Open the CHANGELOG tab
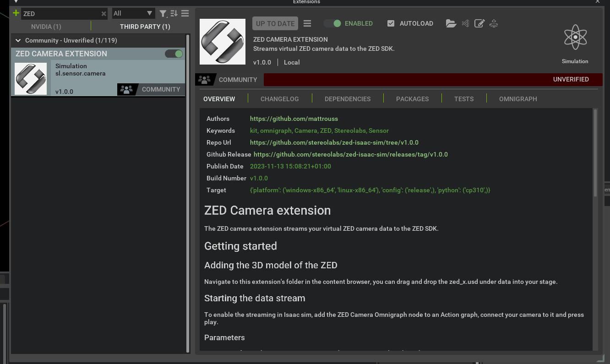 280,99
